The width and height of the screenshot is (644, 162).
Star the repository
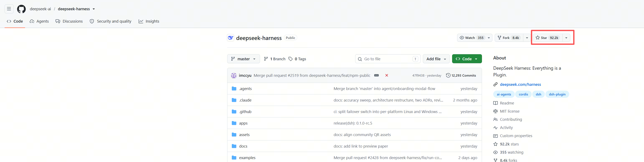[548, 38]
